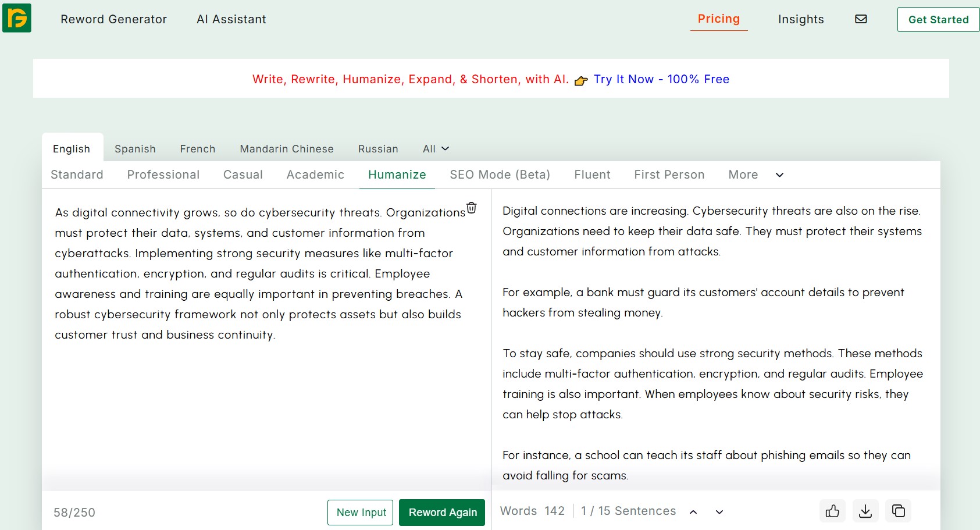The height and width of the screenshot is (530, 980).
Task: Copy the output to clipboard
Action: [898, 511]
